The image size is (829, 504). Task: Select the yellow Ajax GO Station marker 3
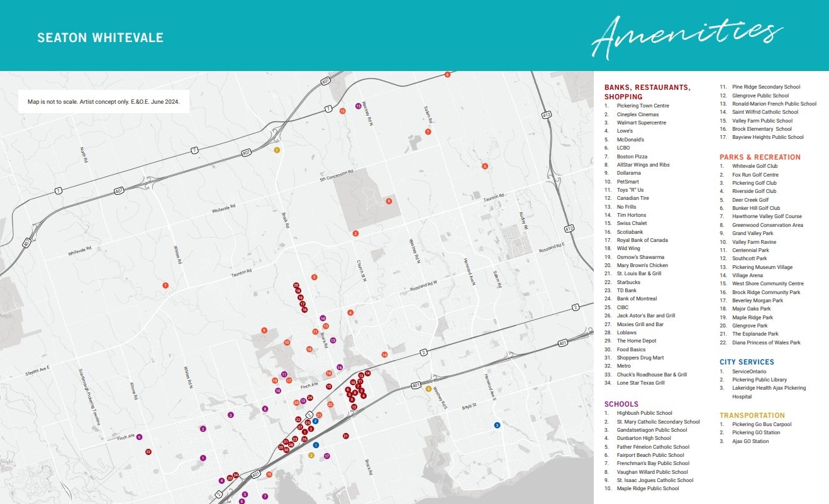tap(428, 389)
